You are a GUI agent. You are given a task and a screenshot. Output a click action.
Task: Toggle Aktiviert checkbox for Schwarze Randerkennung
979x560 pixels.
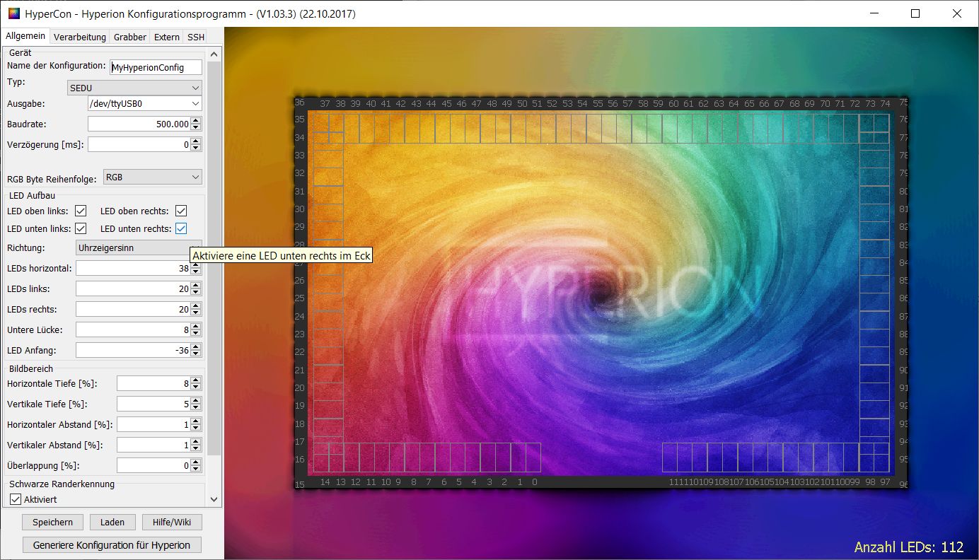pyautogui.click(x=16, y=499)
